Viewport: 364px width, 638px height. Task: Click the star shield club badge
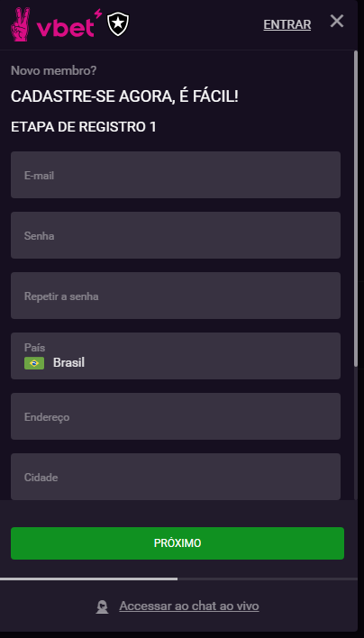pos(118,24)
